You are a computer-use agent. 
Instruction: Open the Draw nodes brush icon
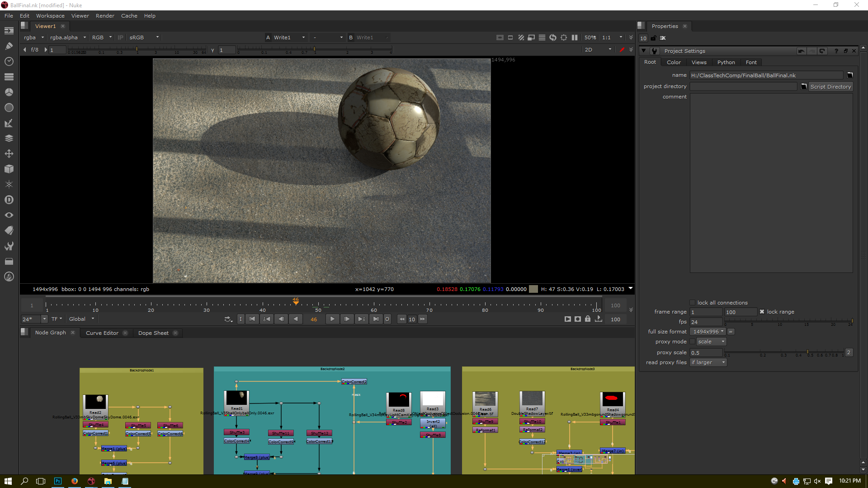9,46
